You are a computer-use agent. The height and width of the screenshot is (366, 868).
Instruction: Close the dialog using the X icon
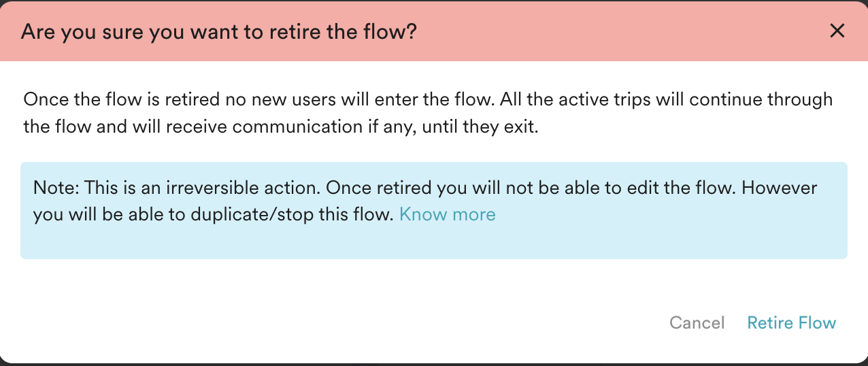click(x=837, y=31)
